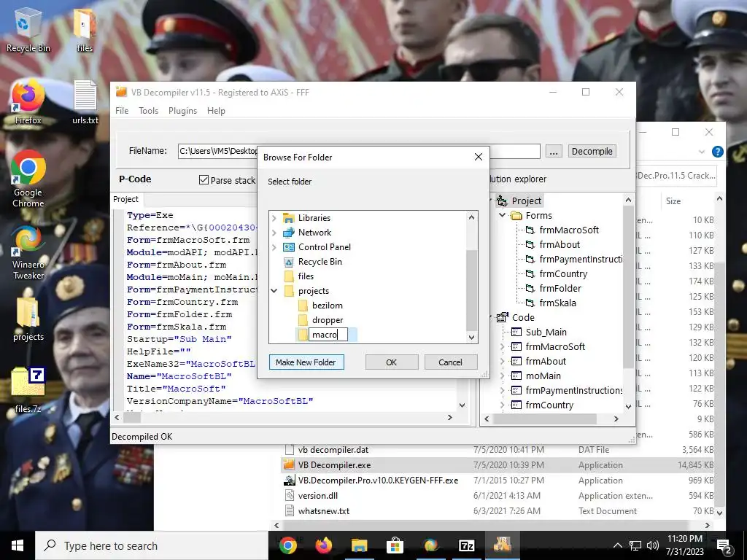The image size is (747, 560).
Task: Select files folder in browse dialog
Action: pos(306,276)
